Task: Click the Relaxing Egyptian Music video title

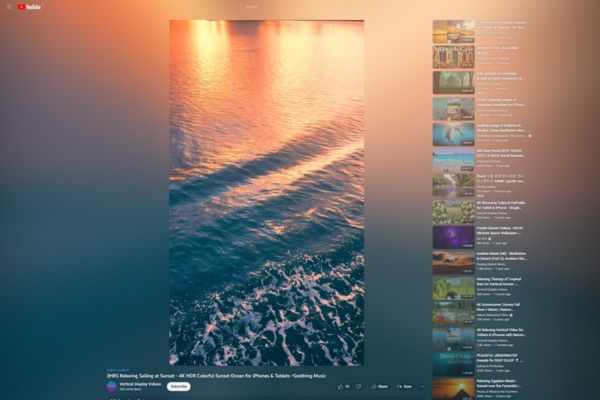Action: pyautogui.click(x=499, y=384)
